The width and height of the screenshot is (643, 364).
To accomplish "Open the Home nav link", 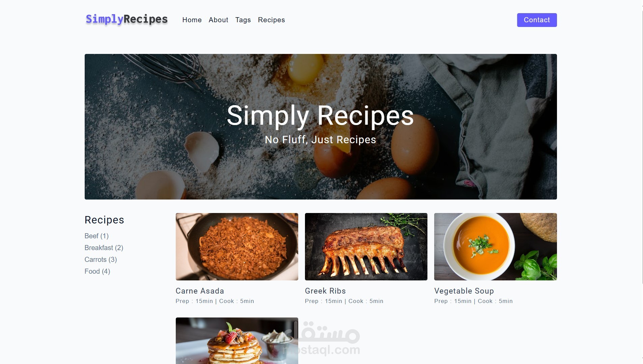I will (x=192, y=20).
